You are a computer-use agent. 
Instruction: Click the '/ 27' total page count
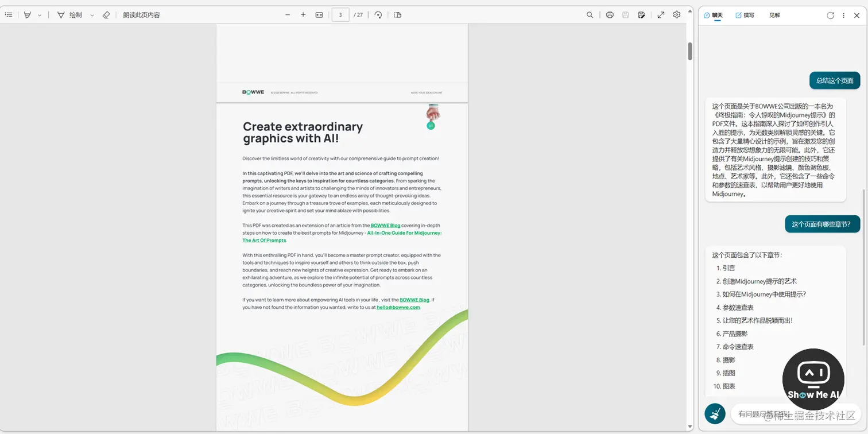pyautogui.click(x=358, y=15)
